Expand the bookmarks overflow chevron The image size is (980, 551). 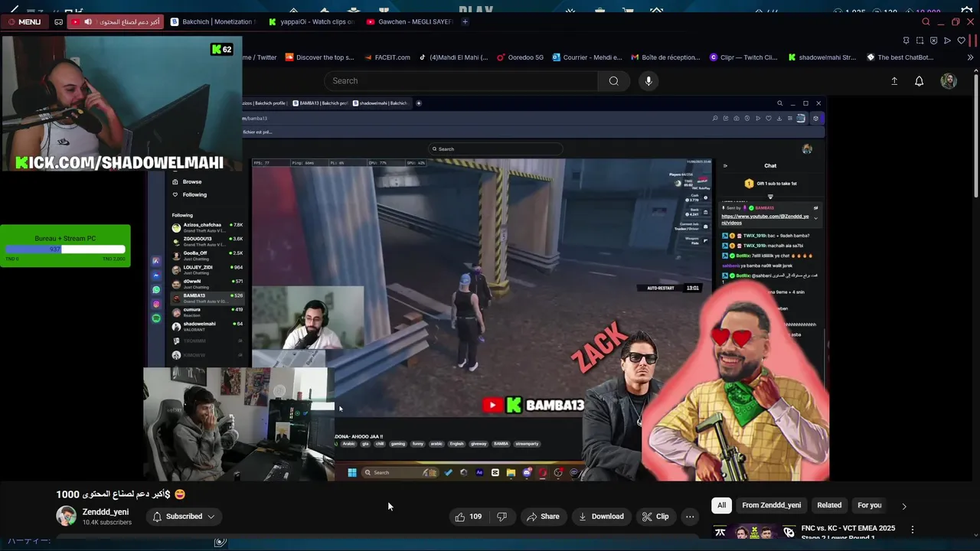click(971, 57)
